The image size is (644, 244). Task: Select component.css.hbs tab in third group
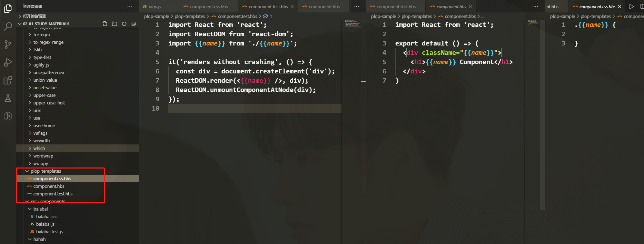click(597, 7)
